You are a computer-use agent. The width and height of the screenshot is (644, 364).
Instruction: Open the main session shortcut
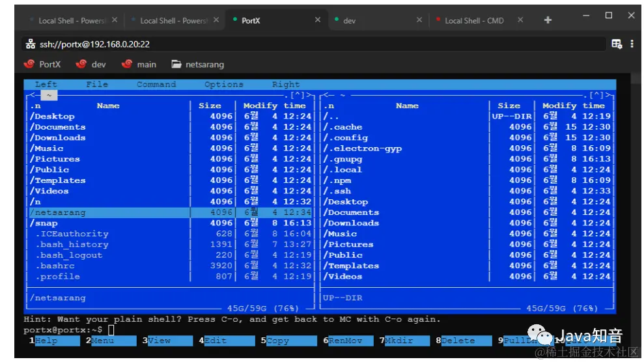coord(139,64)
